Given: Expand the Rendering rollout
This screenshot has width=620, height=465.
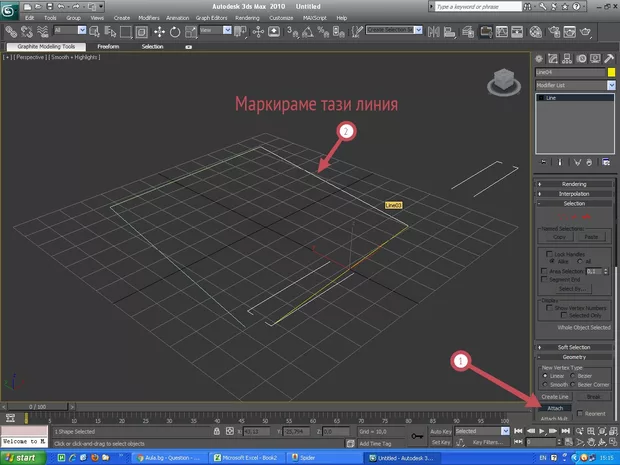Looking at the screenshot, I should click(574, 184).
